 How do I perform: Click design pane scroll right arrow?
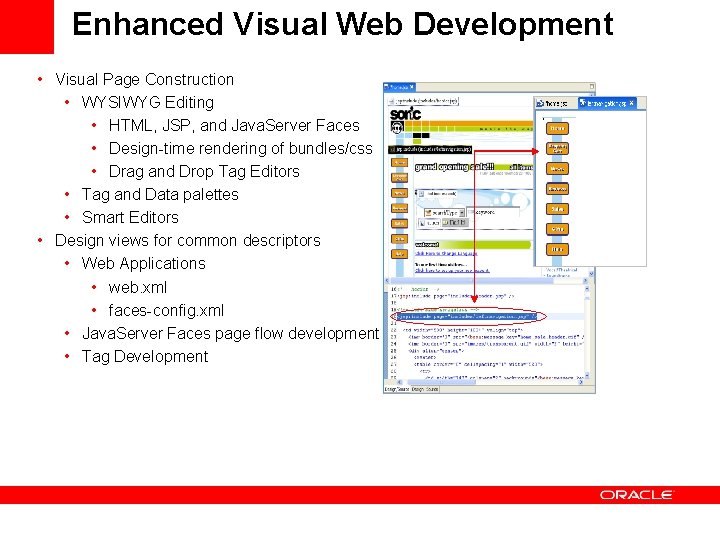pyautogui.click(x=585, y=281)
